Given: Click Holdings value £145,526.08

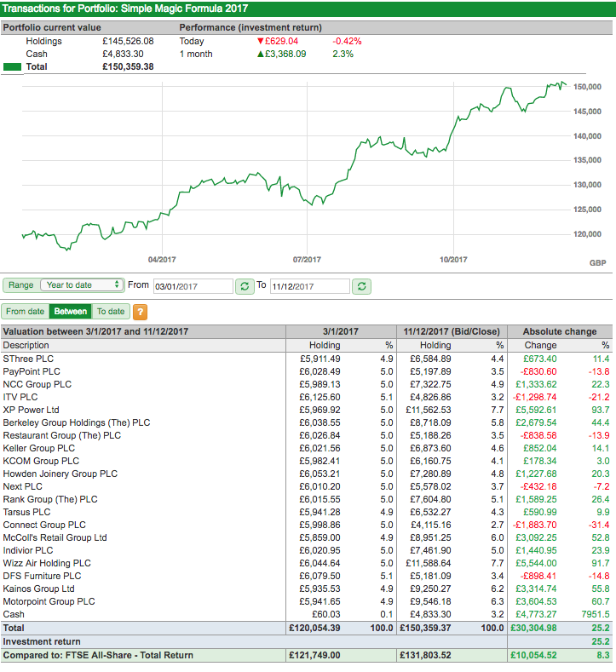Looking at the screenshot, I should click(128, 41).
